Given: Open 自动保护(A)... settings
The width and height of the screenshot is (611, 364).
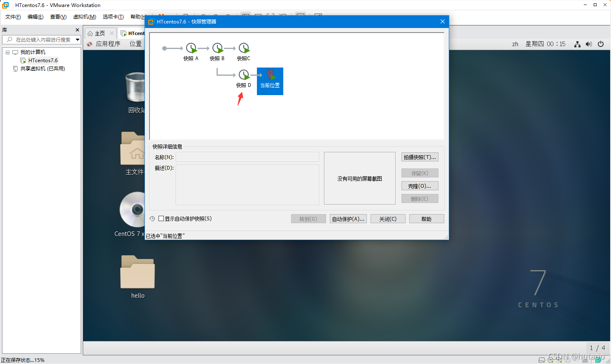Looking at the screenshot, I should coord(348,219).
